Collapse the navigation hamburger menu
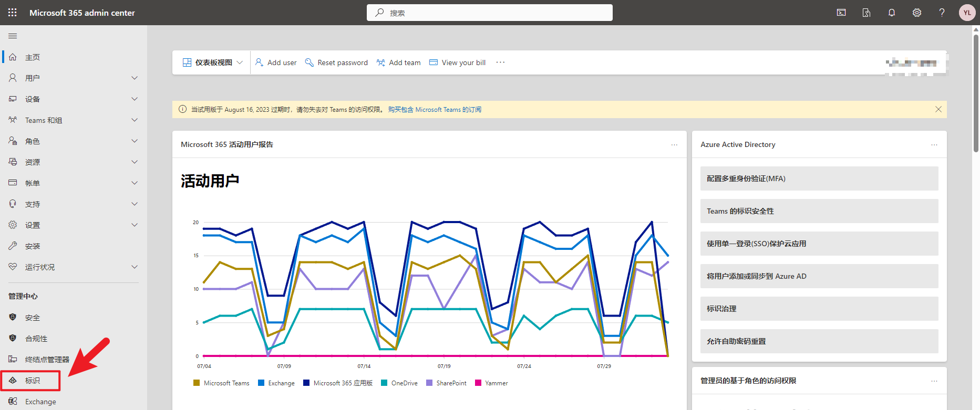The image size is (980, 410). [x=13, y=36]
